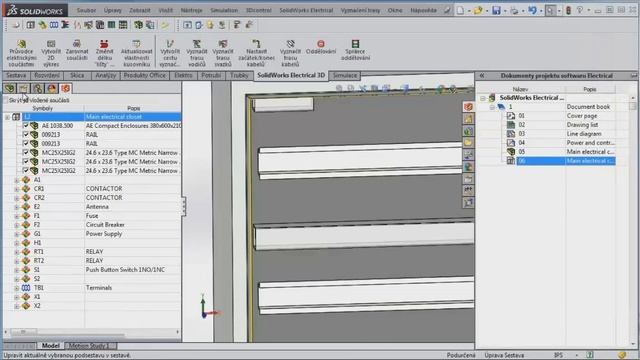Select the Zarovnat součásti tool
The height and width of the screenshot is (360, 640).
(77, 50)
